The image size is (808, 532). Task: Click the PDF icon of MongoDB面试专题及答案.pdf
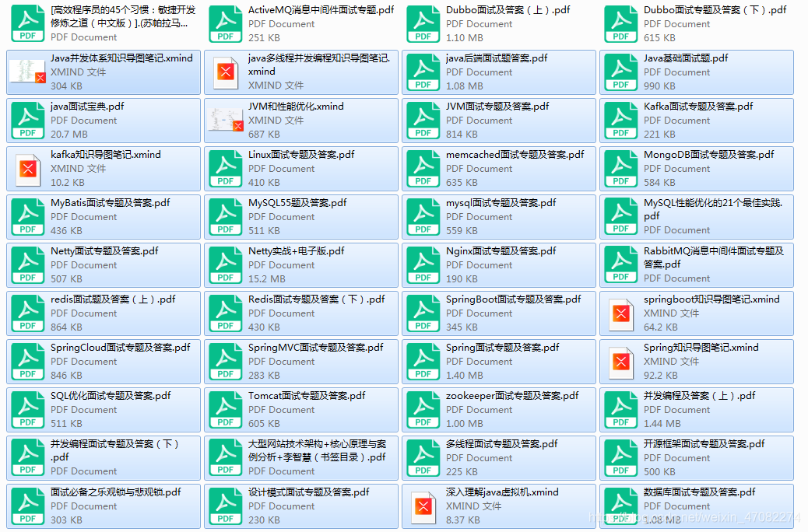point(621,169)
